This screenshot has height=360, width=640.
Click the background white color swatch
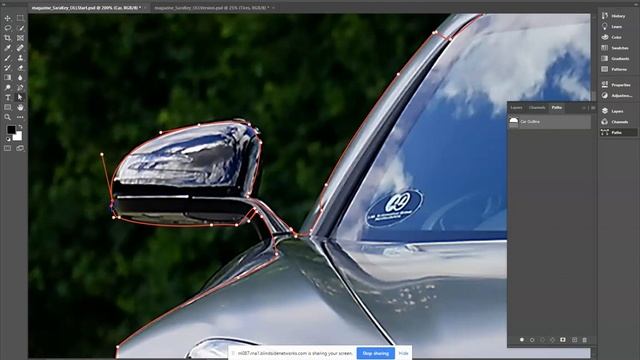(19, 137)
